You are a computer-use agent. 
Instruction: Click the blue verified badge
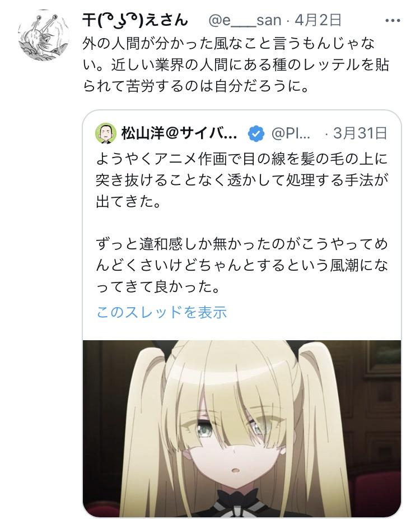[256, 134]
